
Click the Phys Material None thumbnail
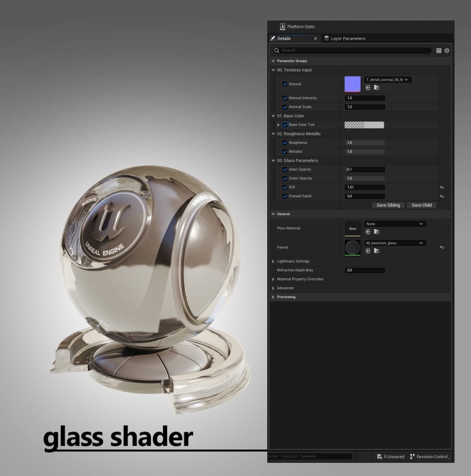click(352, 229)
